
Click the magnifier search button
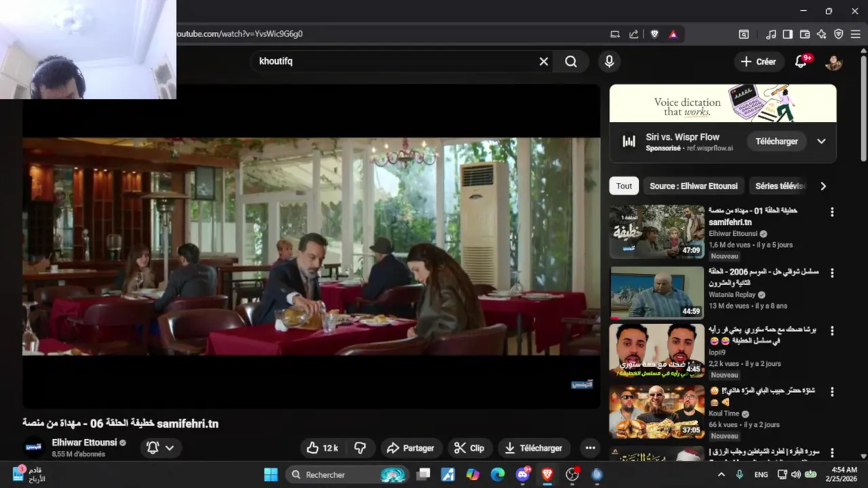click(x=571, y=62)
